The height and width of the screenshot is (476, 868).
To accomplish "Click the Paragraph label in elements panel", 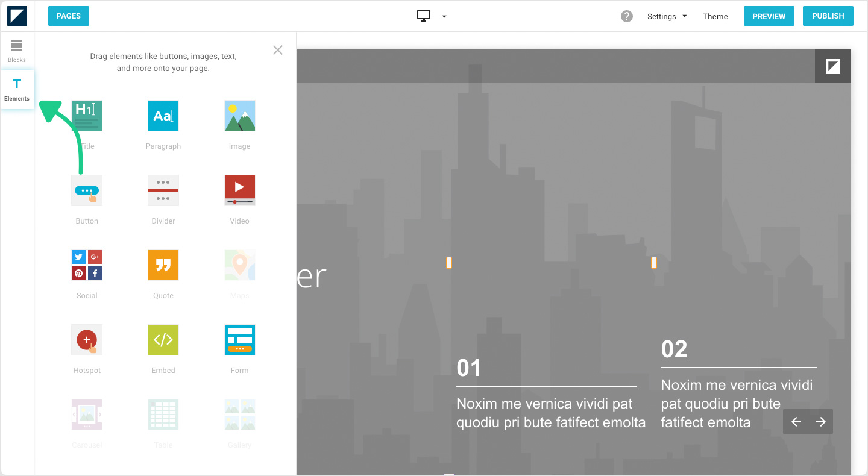I will tap(163, 146).
